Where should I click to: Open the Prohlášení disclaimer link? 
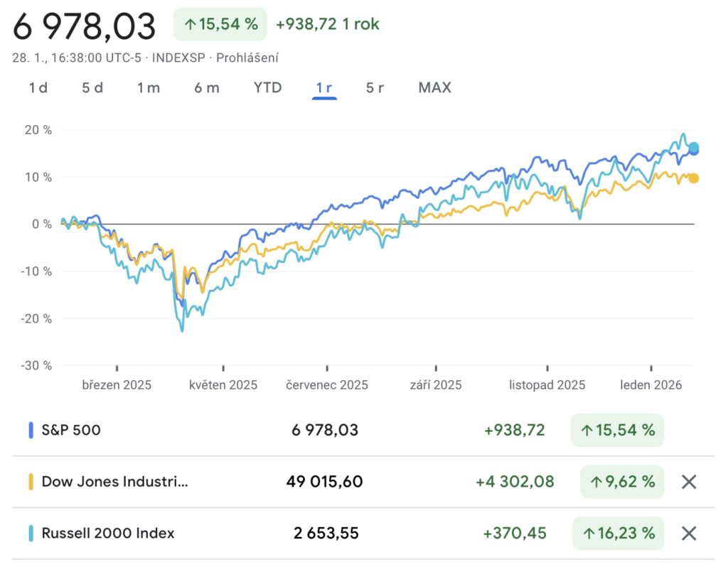[247, 58]
